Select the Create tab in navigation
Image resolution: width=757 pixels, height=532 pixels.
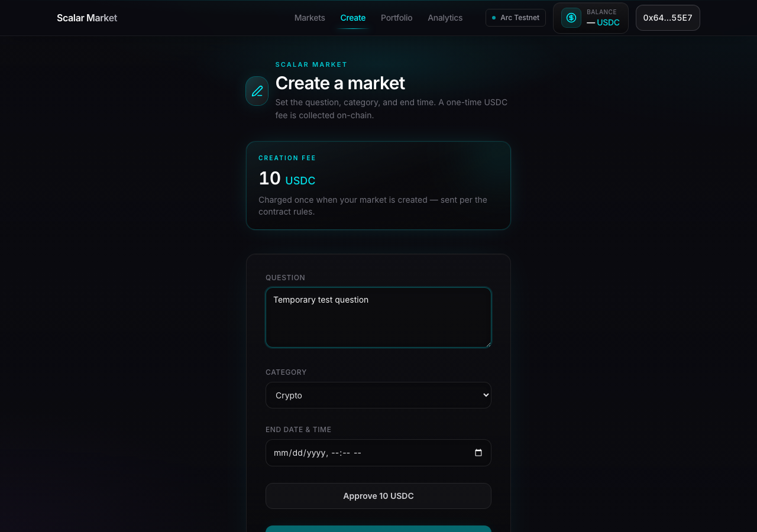(353, 18)
